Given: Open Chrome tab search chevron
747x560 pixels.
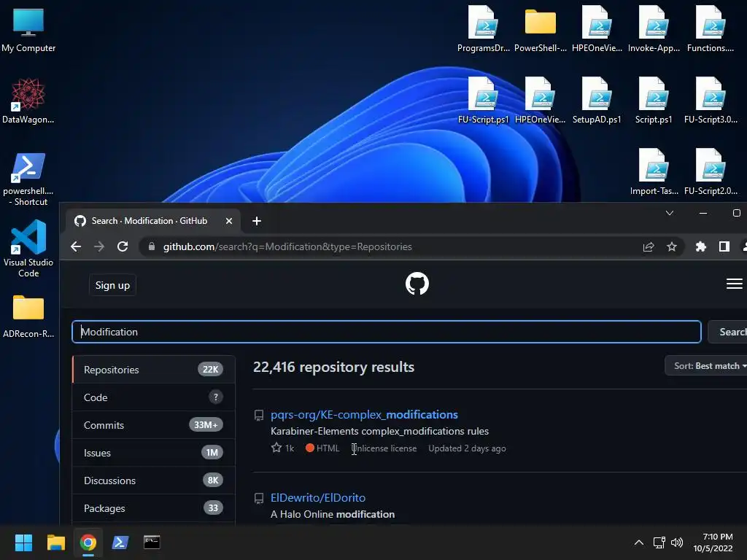Looking at the screenshot, I should 670,213.
